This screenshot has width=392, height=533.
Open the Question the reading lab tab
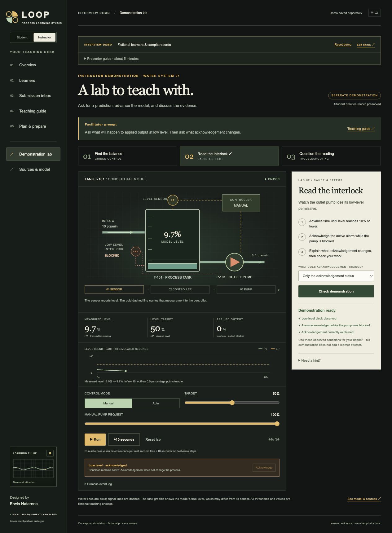click(x=331, y=156)
